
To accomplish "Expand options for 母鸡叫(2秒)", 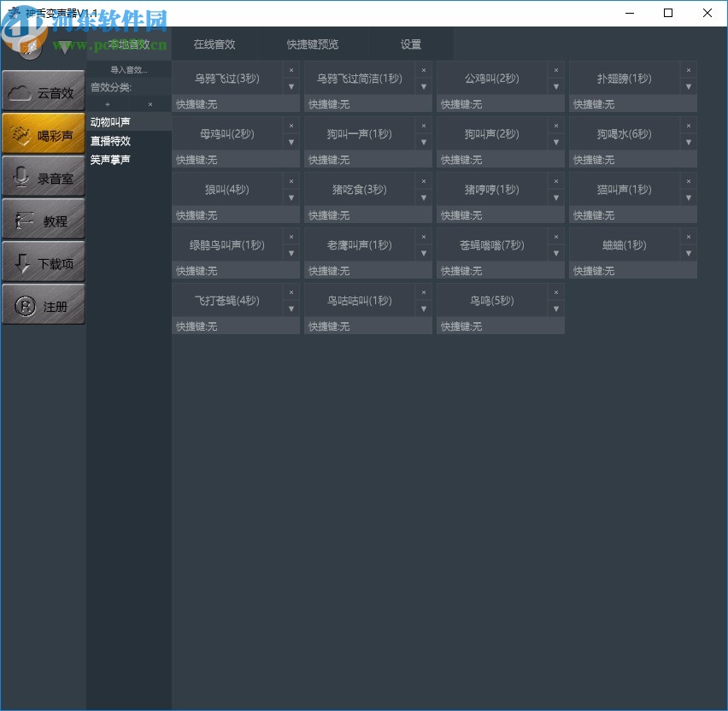I will (291, 142).
